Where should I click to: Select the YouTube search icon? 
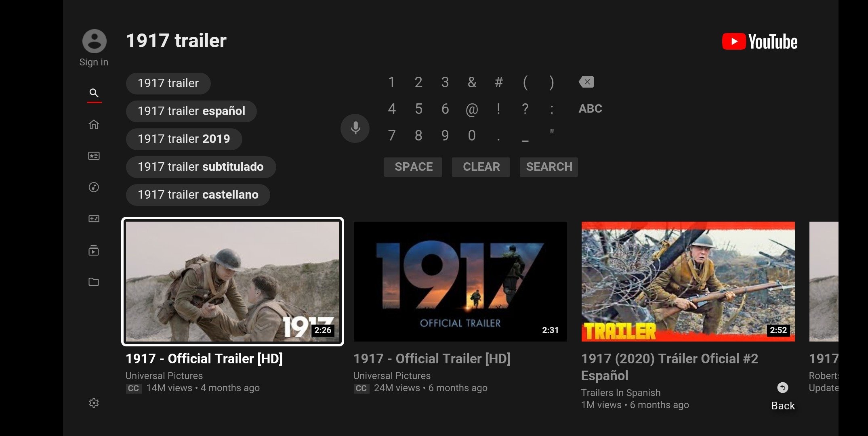(93, 92)
